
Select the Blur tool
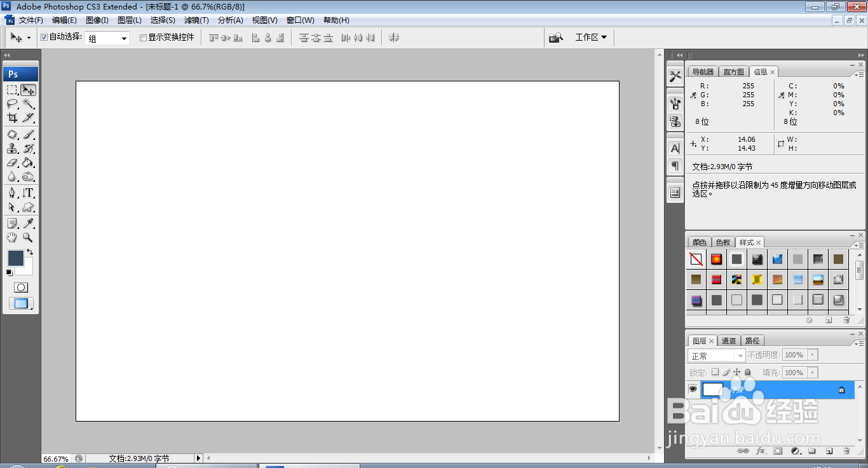12,177
